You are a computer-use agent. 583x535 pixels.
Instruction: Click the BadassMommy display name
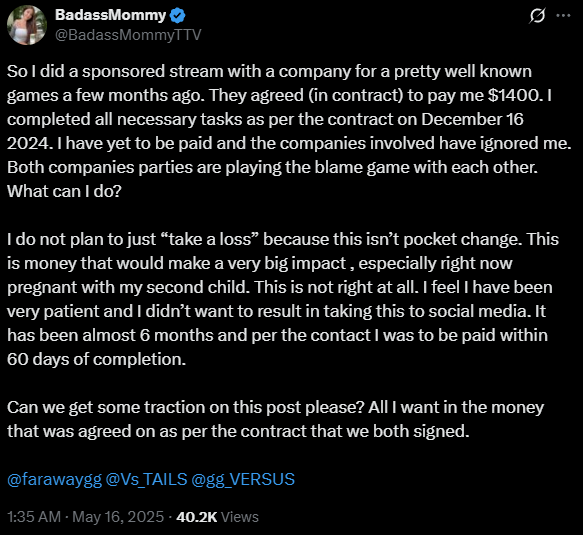tap(110, 15)
